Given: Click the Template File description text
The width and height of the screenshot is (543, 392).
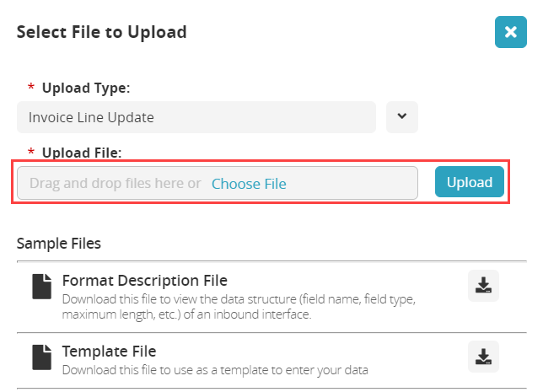Looking at the screenshot, I should 215,369.
